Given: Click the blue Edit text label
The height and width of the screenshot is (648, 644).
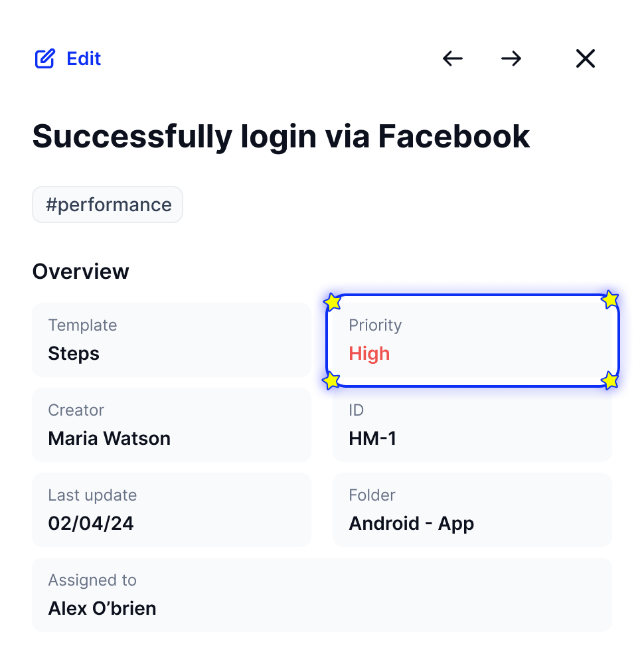Looking at the screenshot, I should 84,58.
